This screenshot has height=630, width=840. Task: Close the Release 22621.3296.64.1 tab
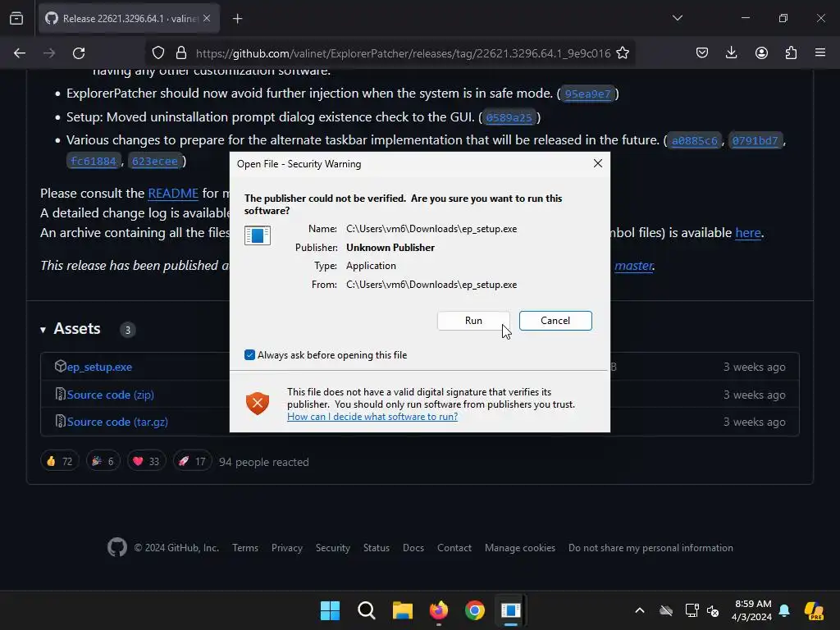[x=207, y=18]
